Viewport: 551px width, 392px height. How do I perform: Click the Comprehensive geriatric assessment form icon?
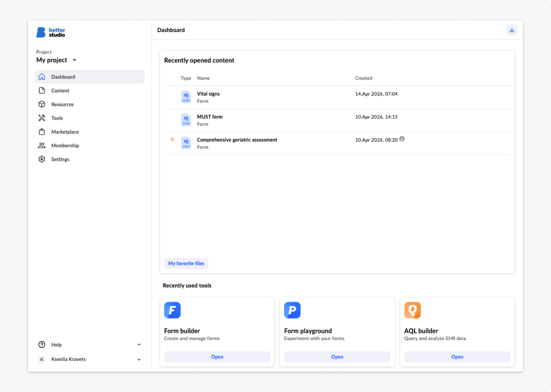tap(186, 143)
